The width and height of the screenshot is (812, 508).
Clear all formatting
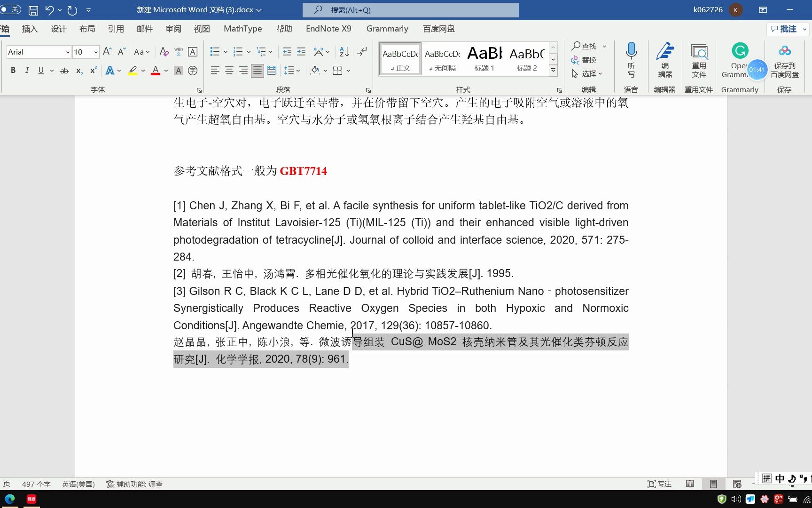(164, 52)
